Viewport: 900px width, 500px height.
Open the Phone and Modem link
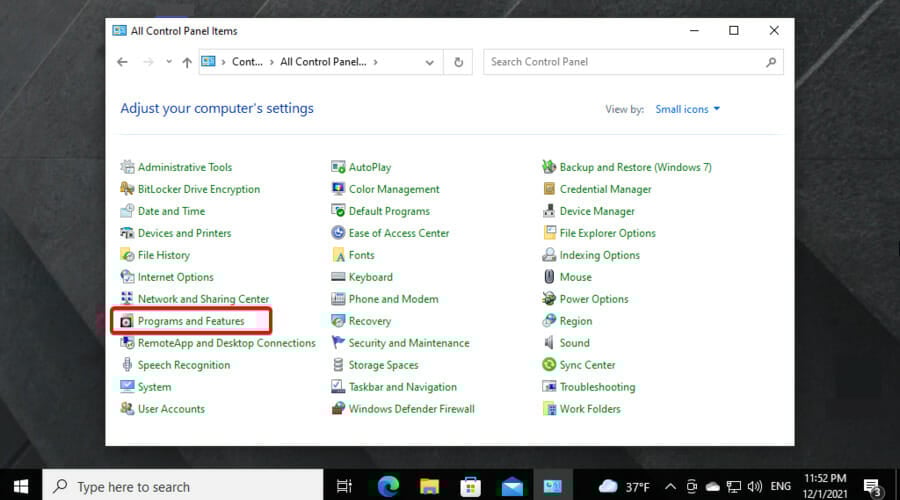tap(393, 299)
